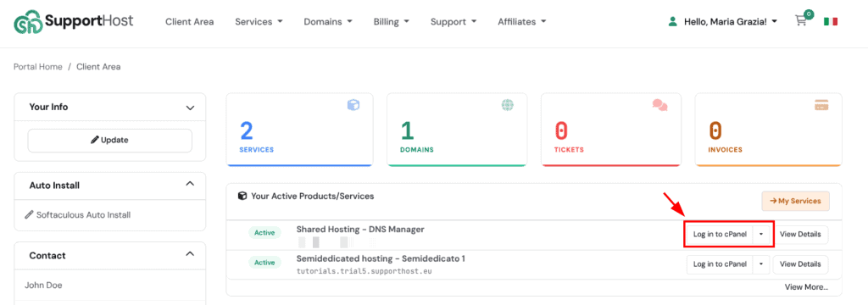Open the Support menu
Viewport: 868px width, 305px height.
(453, 21)
